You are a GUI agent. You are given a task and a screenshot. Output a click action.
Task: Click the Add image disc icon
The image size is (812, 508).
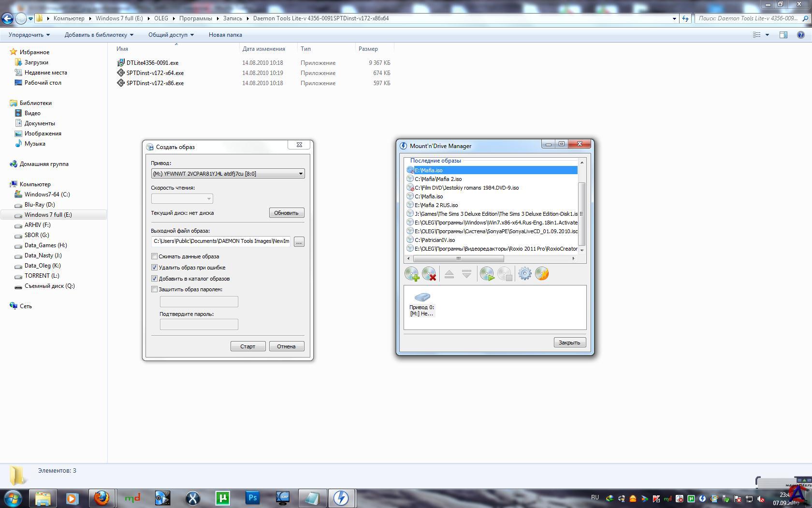point(411,274)
